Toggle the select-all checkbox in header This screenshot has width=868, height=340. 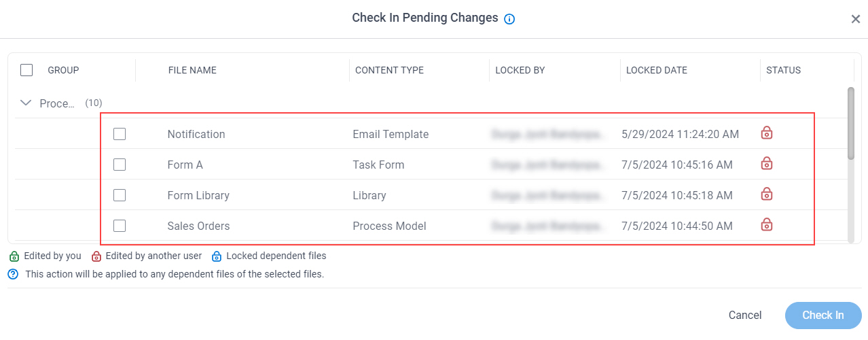[x=26, y=70]
